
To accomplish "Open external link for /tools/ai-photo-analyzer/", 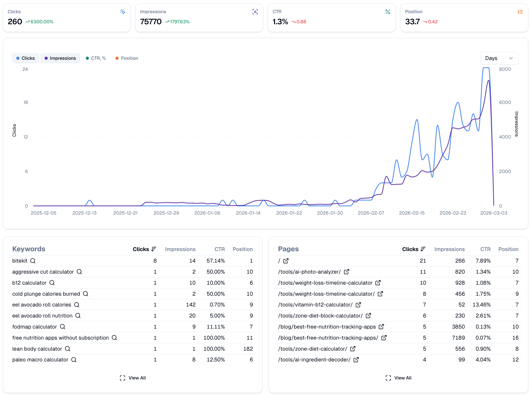I will [x=346, y=272].
